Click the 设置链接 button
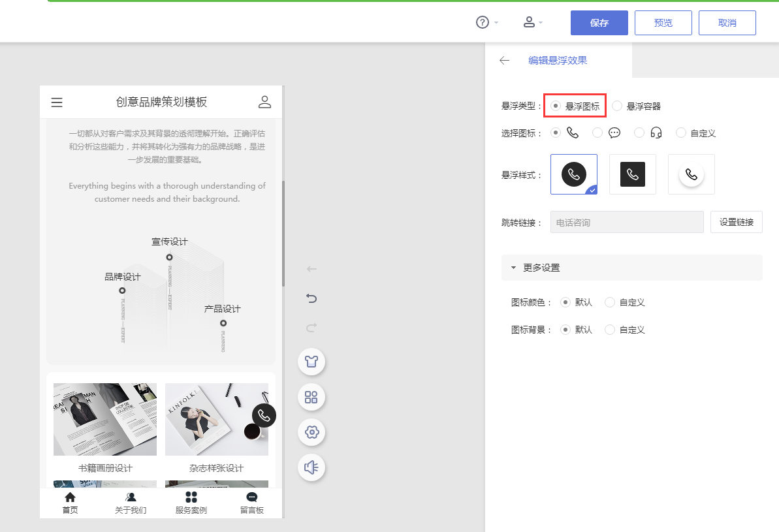Screen dimensions: 779x532 pos(737,222)
